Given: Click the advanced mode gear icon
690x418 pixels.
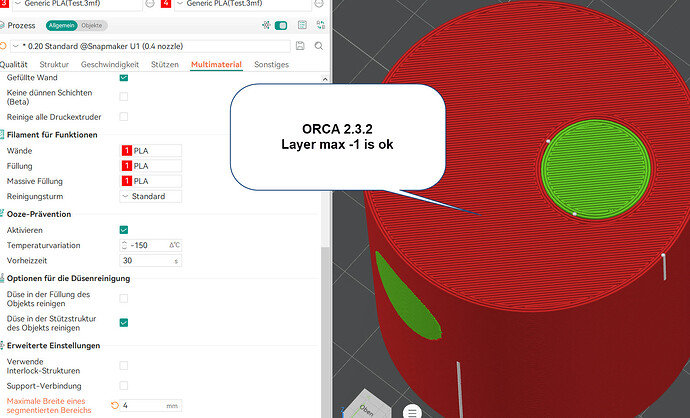Looking at the screenshot, I should [266, 25].
